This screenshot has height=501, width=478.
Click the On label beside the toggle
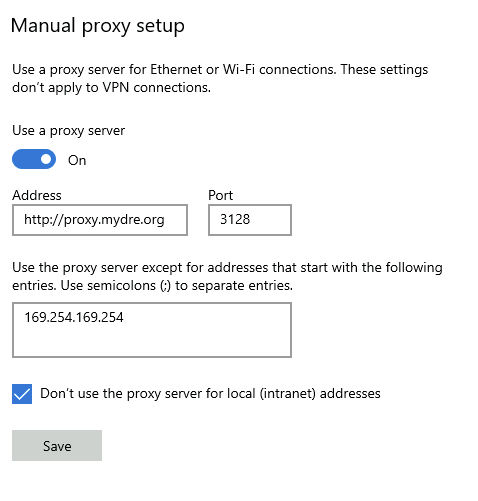(77, 160)
